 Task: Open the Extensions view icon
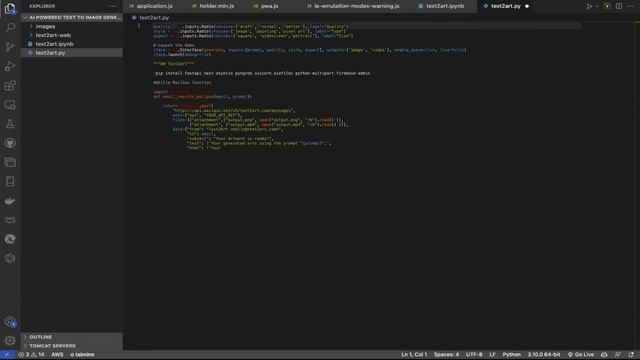click(x=10, y=85)
